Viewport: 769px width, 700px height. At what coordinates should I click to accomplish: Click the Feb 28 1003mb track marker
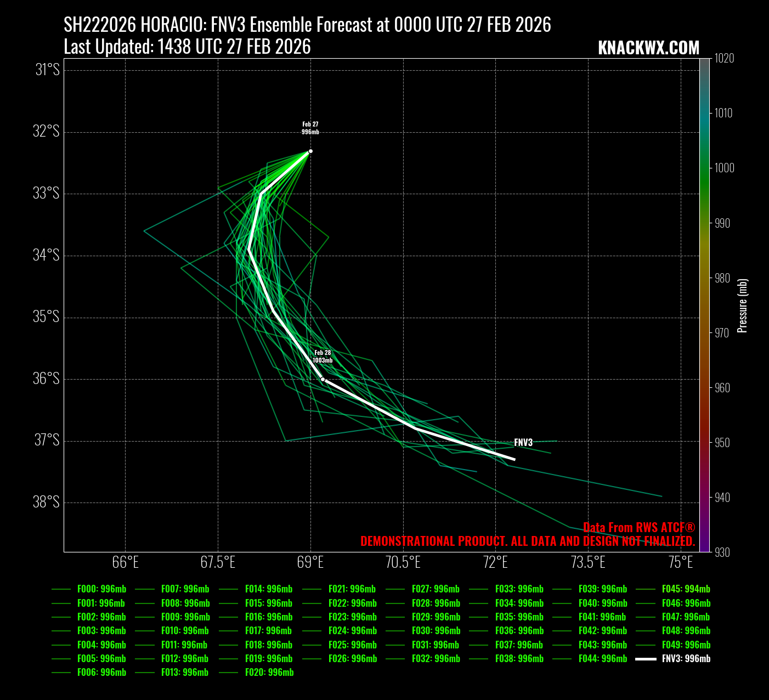click(x=323, y=379)
